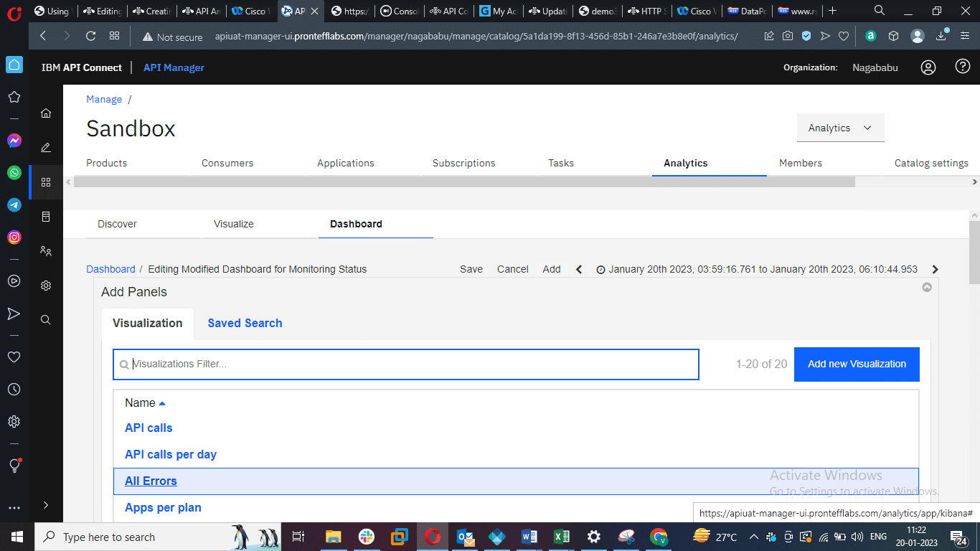
Task: Take a snapshot with the camera icon
Action: pos(788,36)
